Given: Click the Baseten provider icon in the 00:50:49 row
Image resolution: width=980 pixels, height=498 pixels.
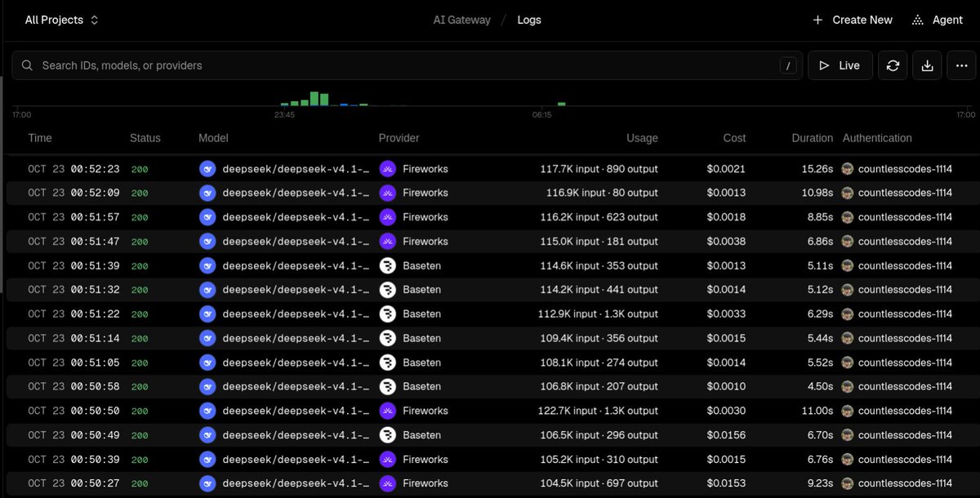Looking at the screenshot, I should click(387, 435).
